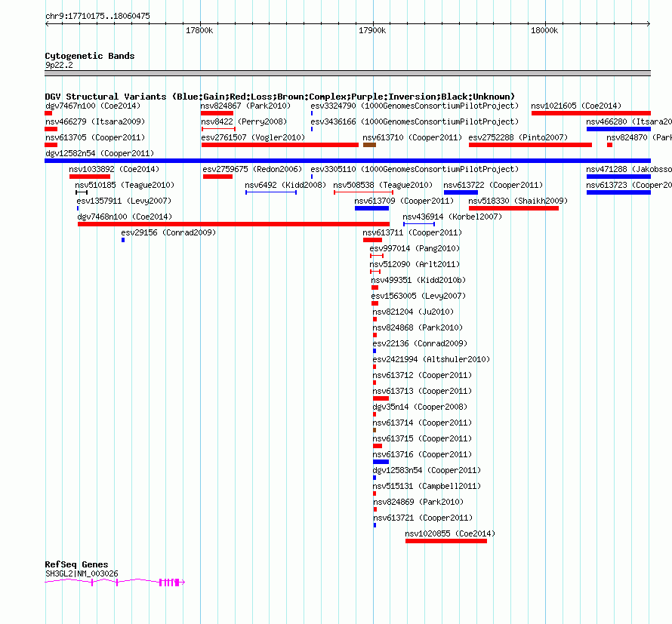Screen dimensions: 672x624
Task: Select the nsv6492 (Kidd2008) label
Action: [x=285, y=185]
